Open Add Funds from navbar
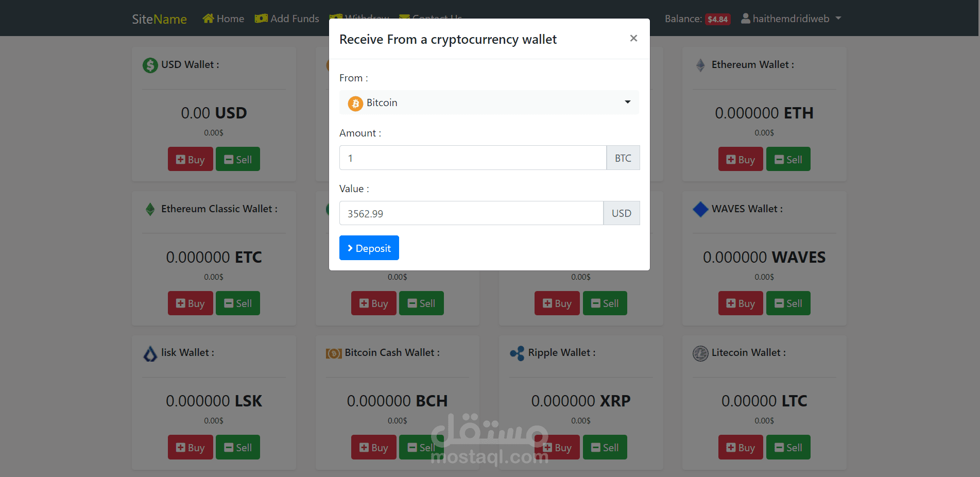The height and width of the screenshot is (477, 980). point(287,19)
